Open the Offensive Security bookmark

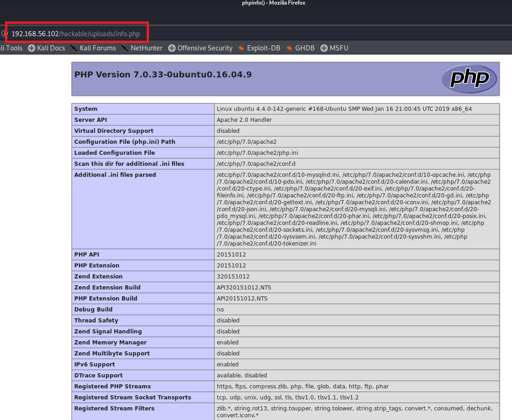[x=200, y=48]
